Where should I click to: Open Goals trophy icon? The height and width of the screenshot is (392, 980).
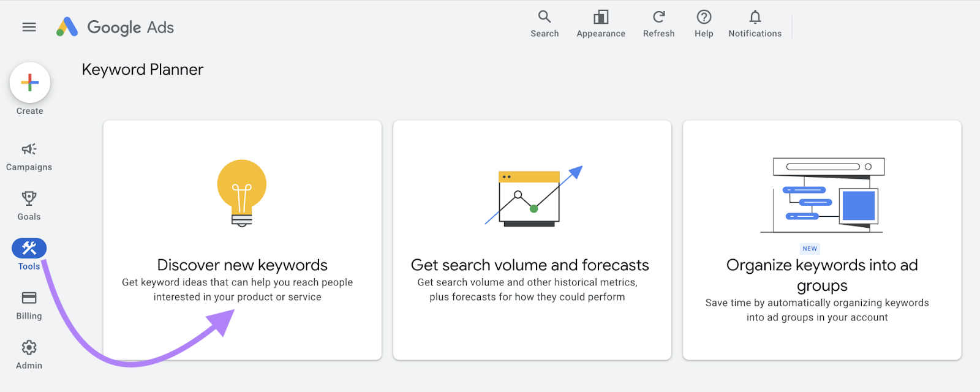(x=29, y=198)
